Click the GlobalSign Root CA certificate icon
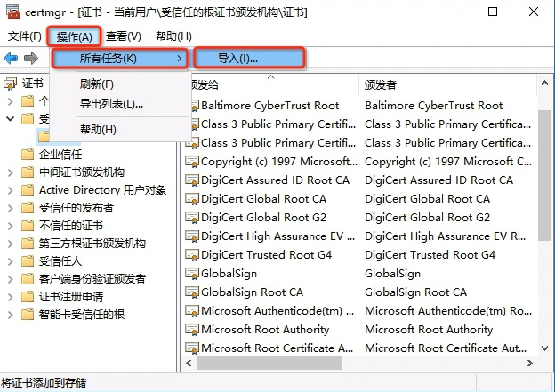 191,292
